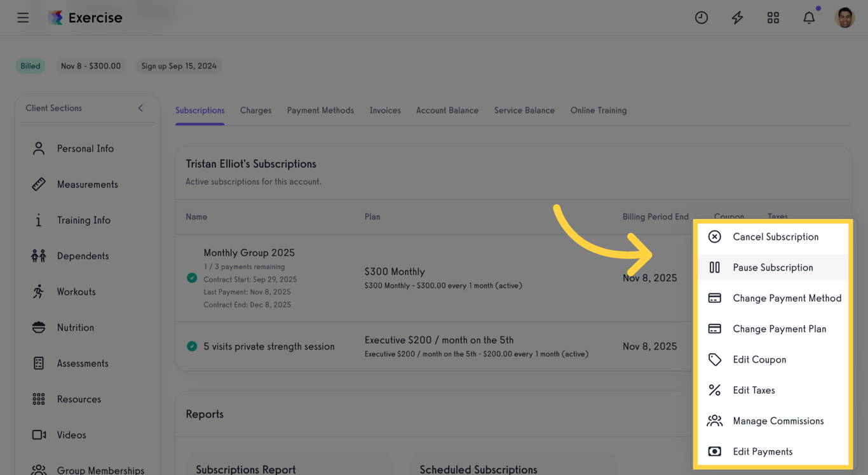The width and height of the screenshot is (868, 475).
Task: Open the hamburger navigation menu
Action: click(x=23, y=18)
